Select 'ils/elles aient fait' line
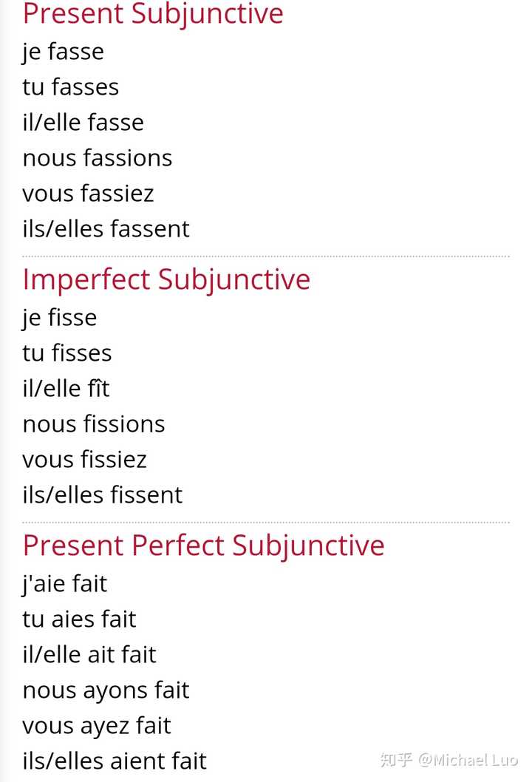The width and height of the screenshot is (532, 782). (115, 761)
